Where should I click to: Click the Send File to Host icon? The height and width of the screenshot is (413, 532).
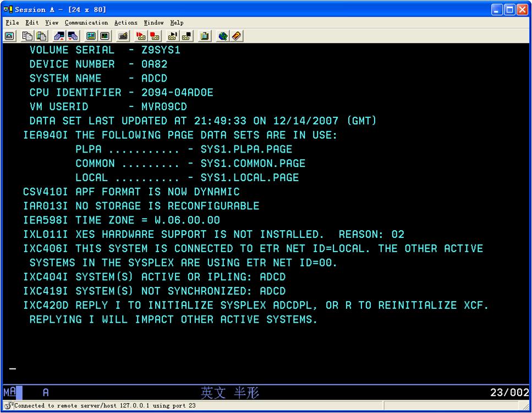click(59, 36)
